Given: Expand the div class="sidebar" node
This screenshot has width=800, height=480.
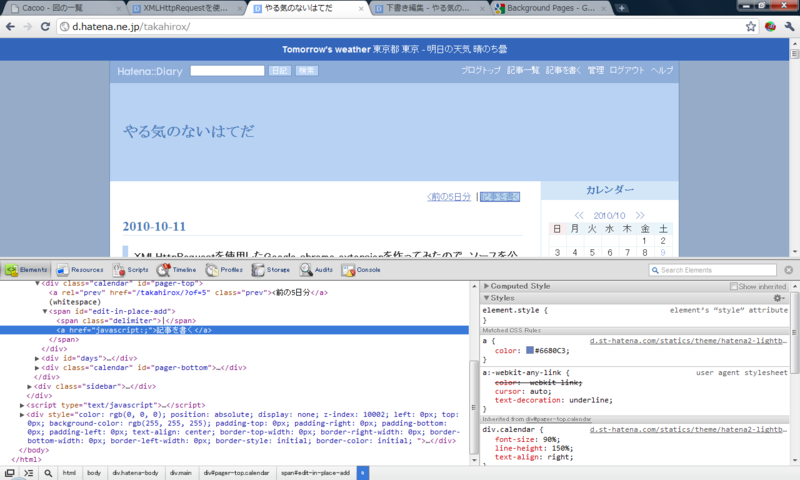Looking at the screenshot, I should coord(30,386).
